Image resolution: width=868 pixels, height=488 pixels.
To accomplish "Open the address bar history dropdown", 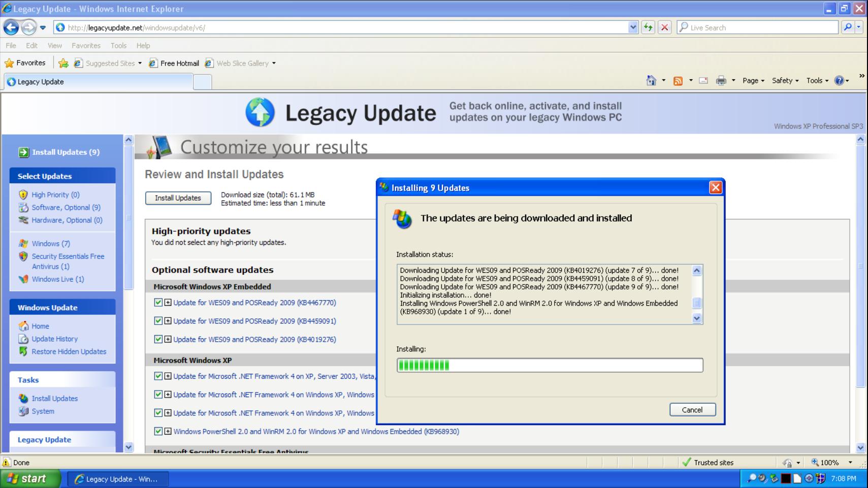I will coord(633,27).
